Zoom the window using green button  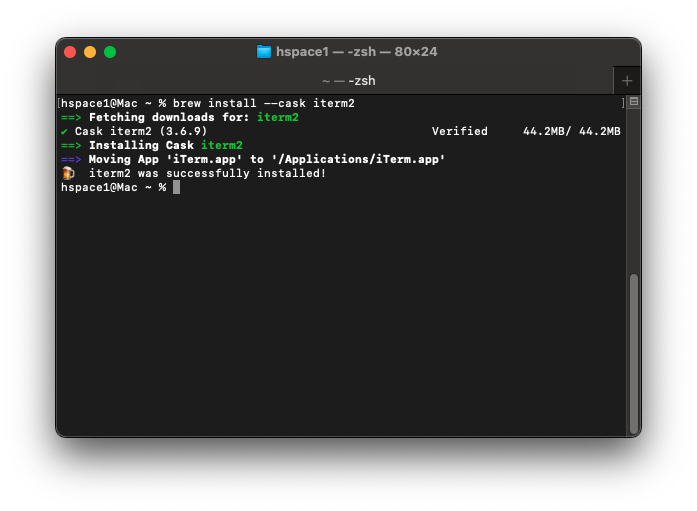[x=110, y=52]
